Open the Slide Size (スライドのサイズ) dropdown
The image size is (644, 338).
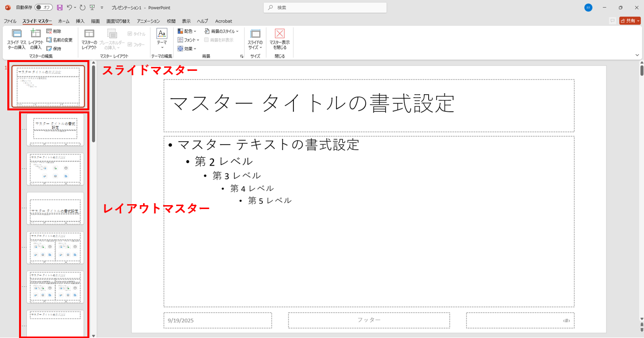[x=255, y=39]
